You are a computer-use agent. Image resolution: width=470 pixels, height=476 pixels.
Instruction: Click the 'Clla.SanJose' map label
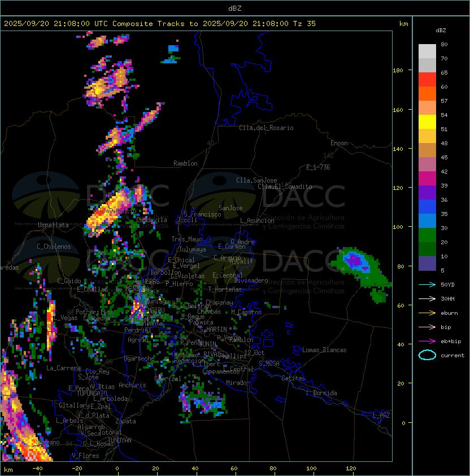click(x=256, y=180)
